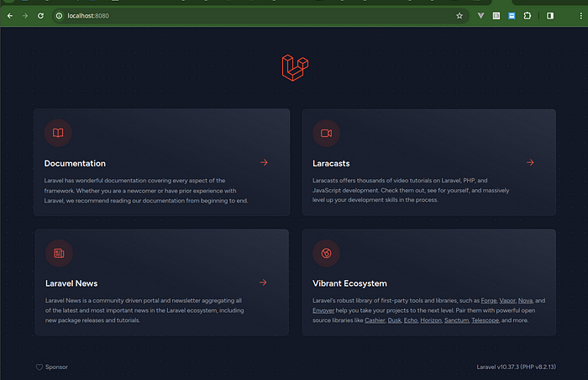Open the Laravel News card heading
Viewport: 588px width, 380px height.
(x=71, y=283)
